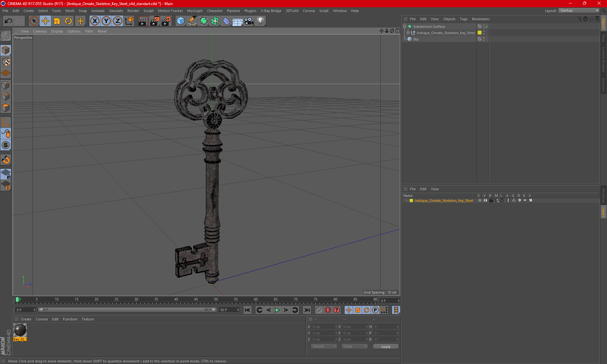Open the floor environment objects

[x=238, y=21]
